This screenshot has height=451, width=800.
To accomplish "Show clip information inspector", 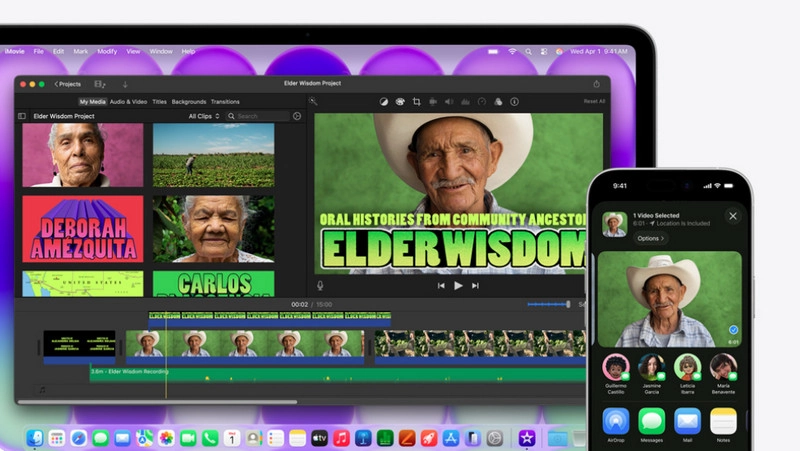I will (514, 102).
